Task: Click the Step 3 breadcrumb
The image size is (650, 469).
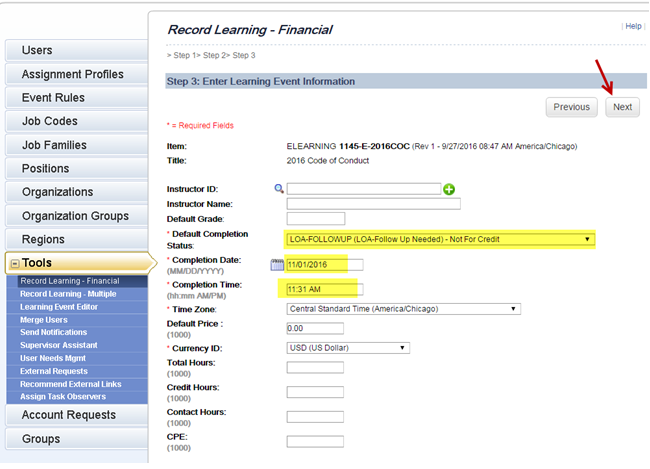Action: 244,55
